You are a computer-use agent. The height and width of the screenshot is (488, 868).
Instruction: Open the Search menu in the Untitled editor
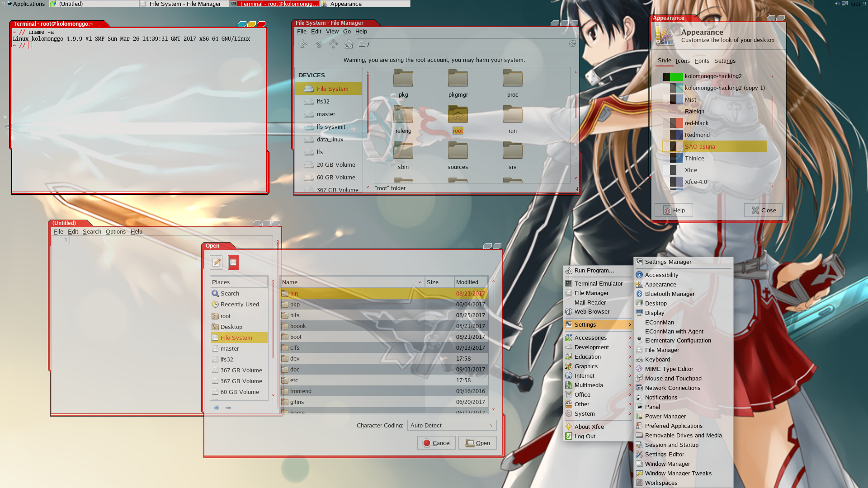point(92,232)
